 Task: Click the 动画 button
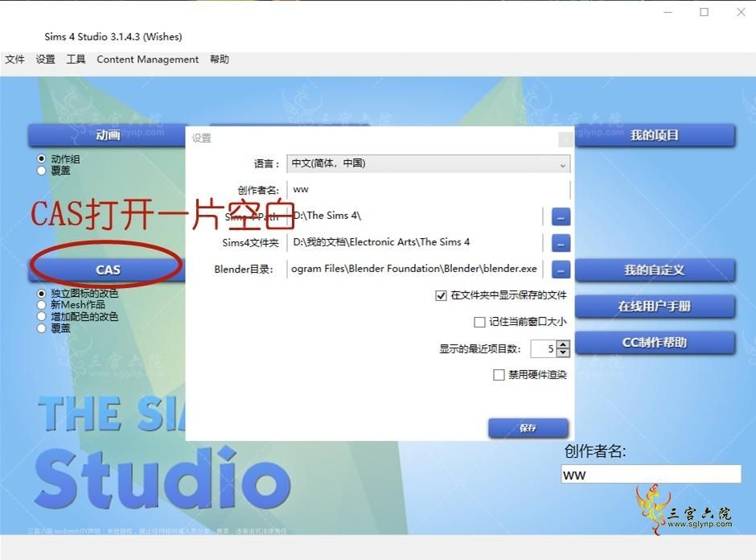pos(107,135)
